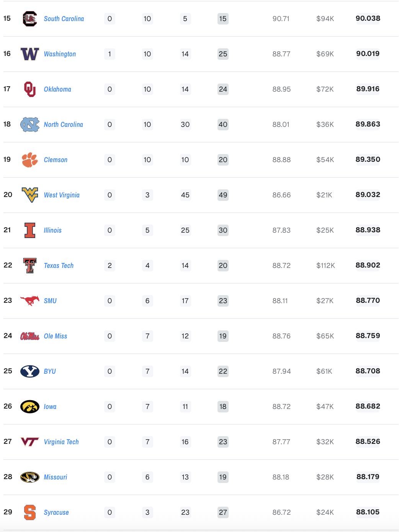The image size is (399, 532).
Task: Click the SMU mustang logo
Action: click(30, 301)
